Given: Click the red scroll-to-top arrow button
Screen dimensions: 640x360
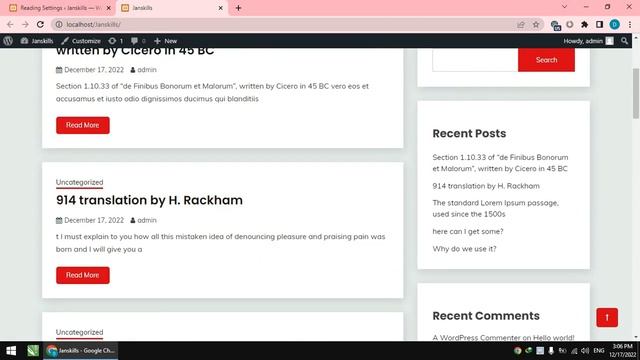Looking at the screenshot, I should click(x=607, y=318).
